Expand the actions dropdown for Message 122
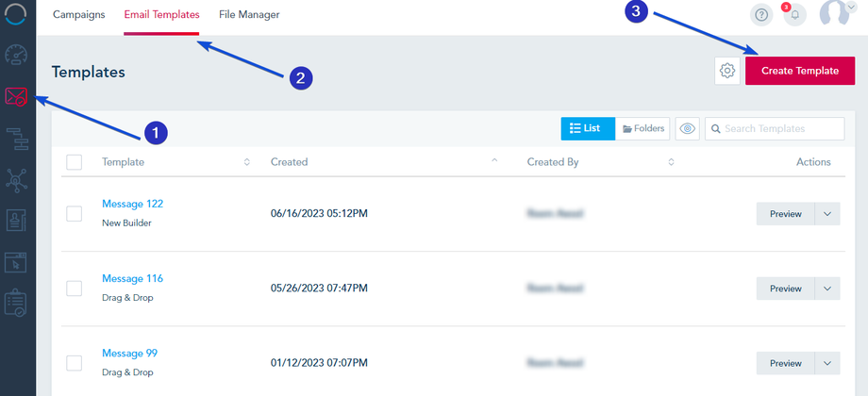 pyautogui.click(x=826, y=214)
